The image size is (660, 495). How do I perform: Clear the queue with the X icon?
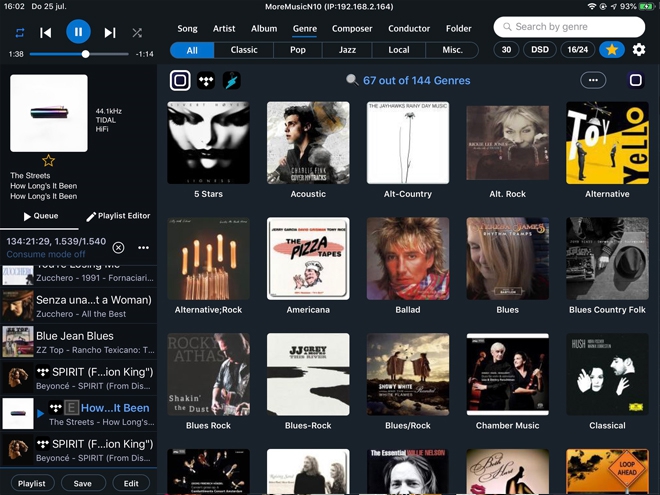point(118,248)
